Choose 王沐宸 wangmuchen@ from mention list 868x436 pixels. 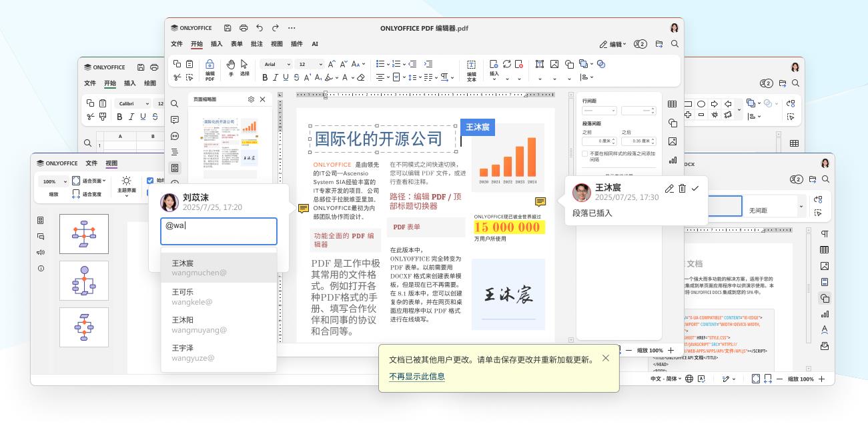click(218, 267)
